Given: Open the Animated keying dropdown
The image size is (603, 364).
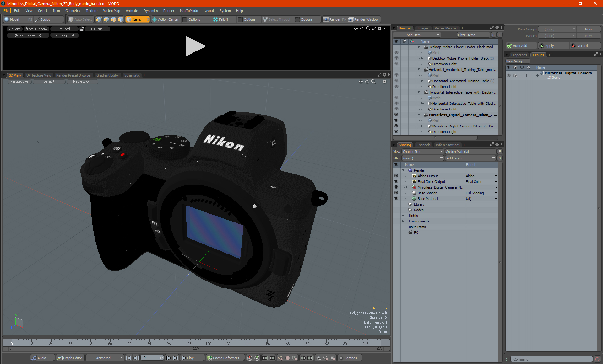Looking at the screenshot, I should (105, 358).
